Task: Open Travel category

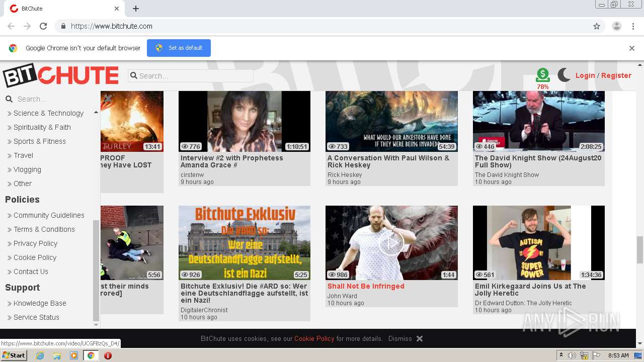Action: pos(23,155)
